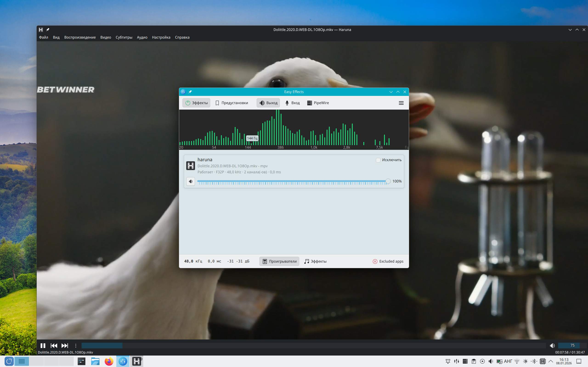
Task: Open the PipeWire tab
Action: coord(318,103)
